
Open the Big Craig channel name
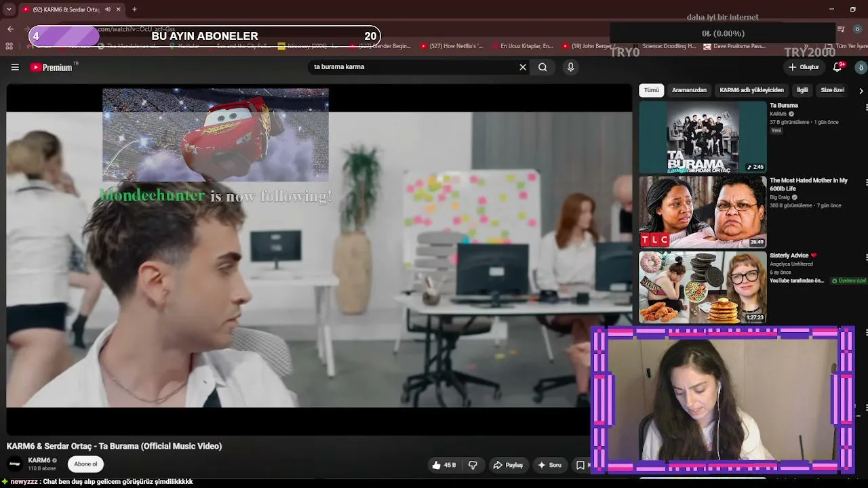coord(780,197)
